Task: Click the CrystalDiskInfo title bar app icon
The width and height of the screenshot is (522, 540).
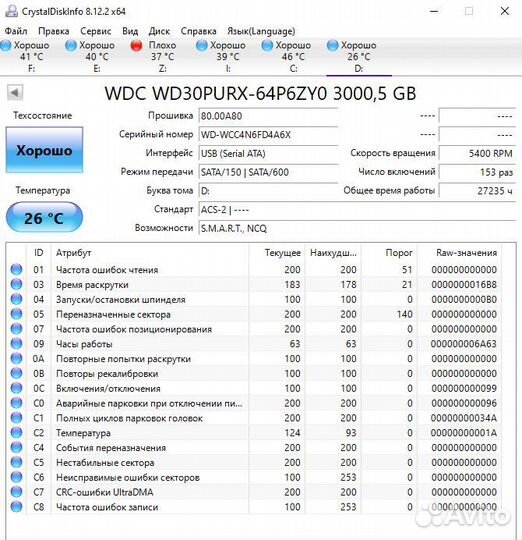Action: (x=11, y=11)
